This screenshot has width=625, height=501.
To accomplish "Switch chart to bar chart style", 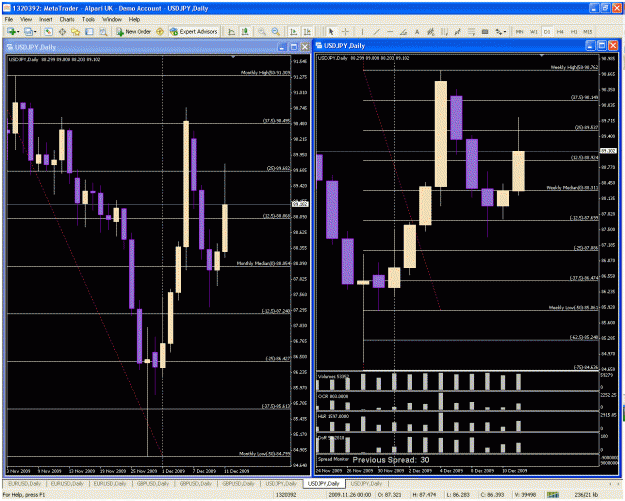I will tap(232, 31).
